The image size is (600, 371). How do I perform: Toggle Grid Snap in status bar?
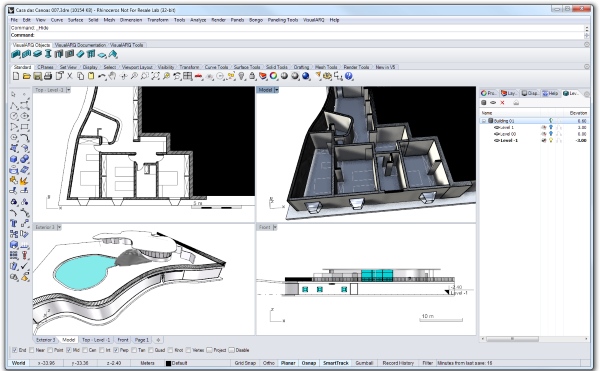tap(245, 363)
